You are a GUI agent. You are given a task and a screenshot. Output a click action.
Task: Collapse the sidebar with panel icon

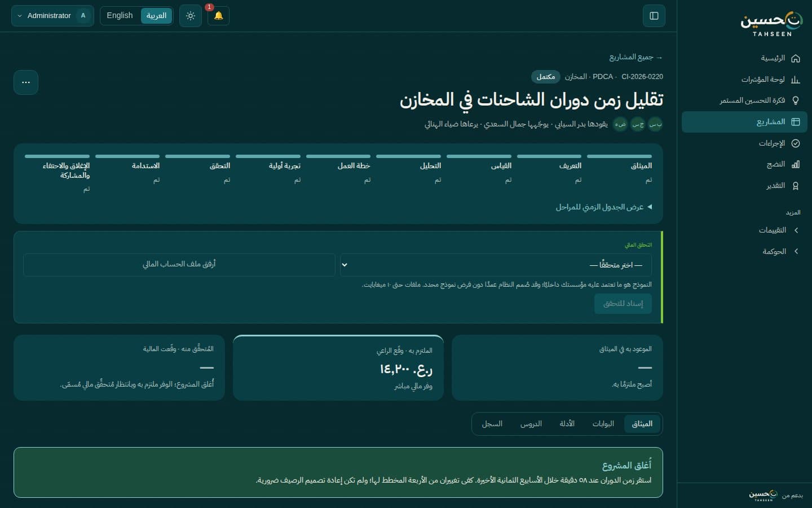pos(654,16)
